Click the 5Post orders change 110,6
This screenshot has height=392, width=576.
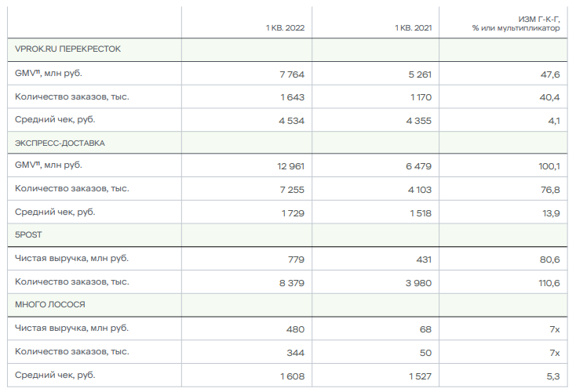[548, 282]
